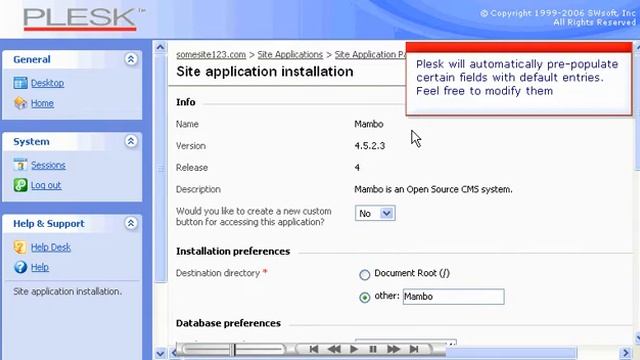Collapse the Help & Support panel
Screen dimensions: 640x360
pos(131,223)
